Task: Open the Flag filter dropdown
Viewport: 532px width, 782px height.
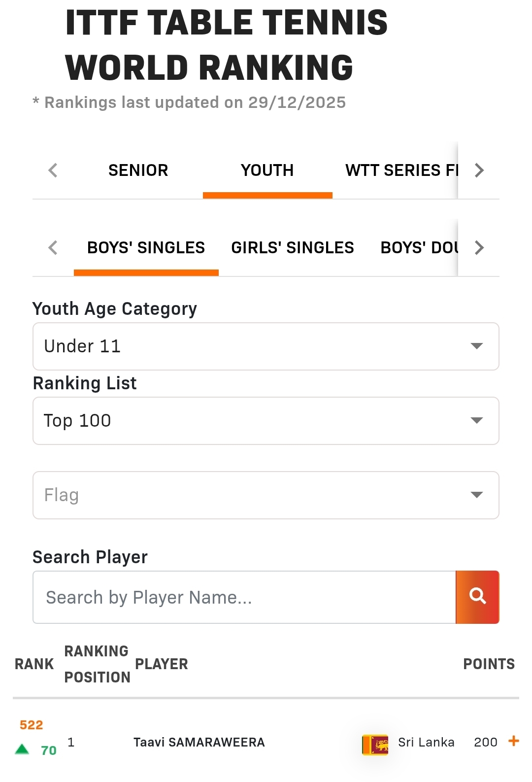Action: [266, 495]
